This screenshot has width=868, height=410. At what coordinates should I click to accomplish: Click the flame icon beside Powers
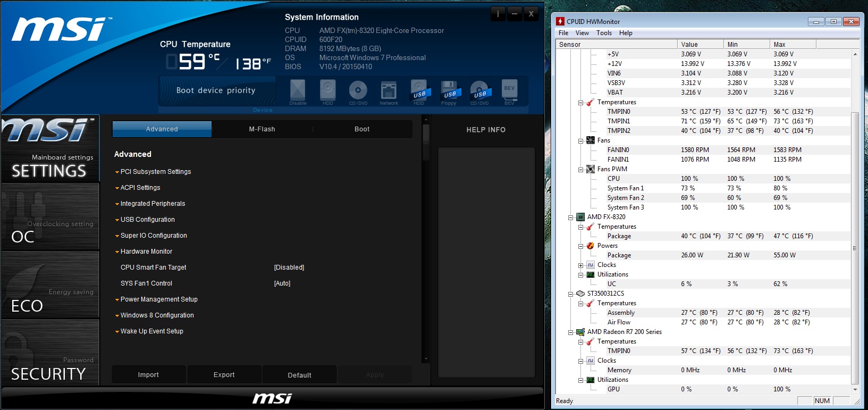coord(590,246)
